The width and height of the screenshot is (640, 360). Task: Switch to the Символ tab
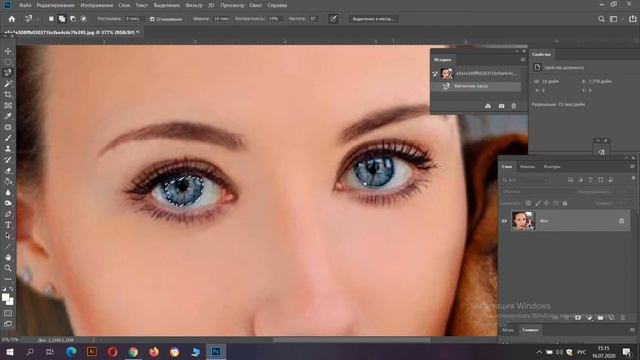(530, 330)
